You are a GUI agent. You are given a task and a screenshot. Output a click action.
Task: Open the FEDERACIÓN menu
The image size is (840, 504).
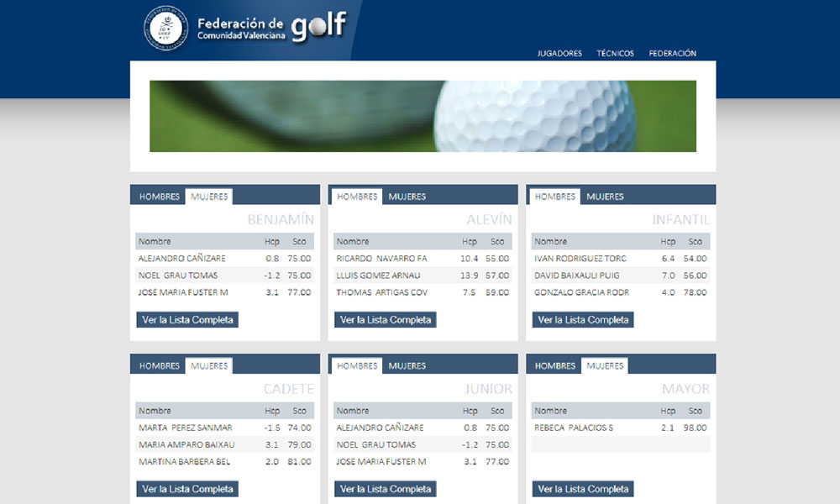coord(671,53)
